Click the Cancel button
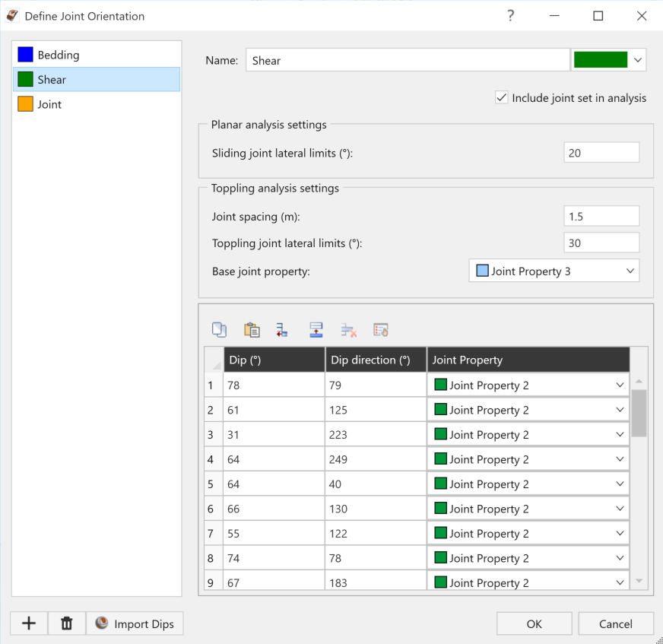The height and width of the screenshot is (644, 663). 616,623
